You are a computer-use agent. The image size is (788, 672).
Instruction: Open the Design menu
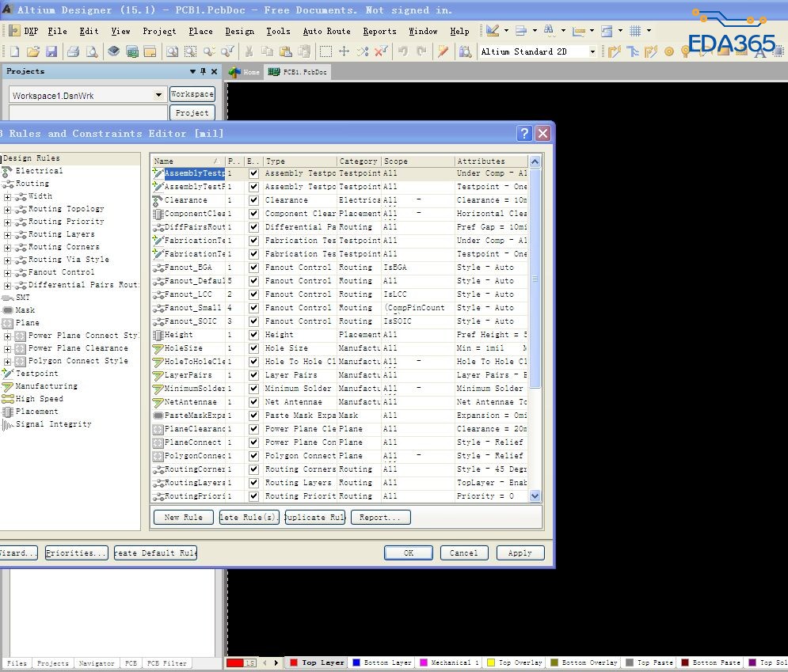[239, 31]
